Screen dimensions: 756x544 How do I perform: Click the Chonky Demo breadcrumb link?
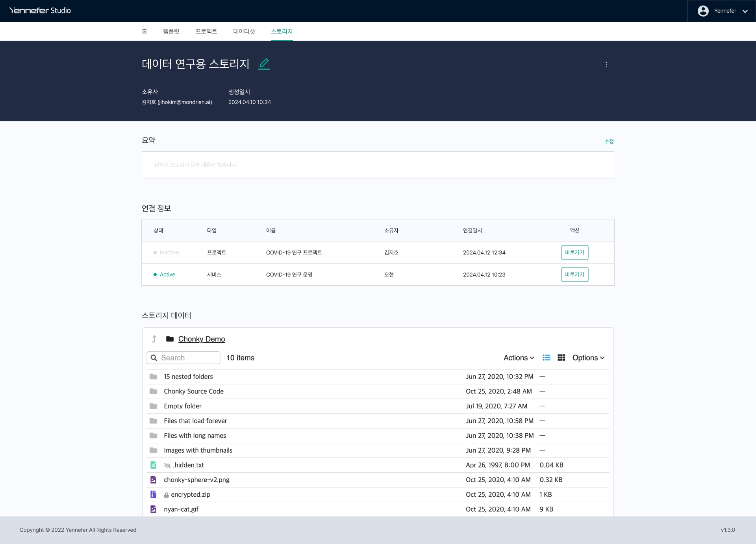point(202,339)
